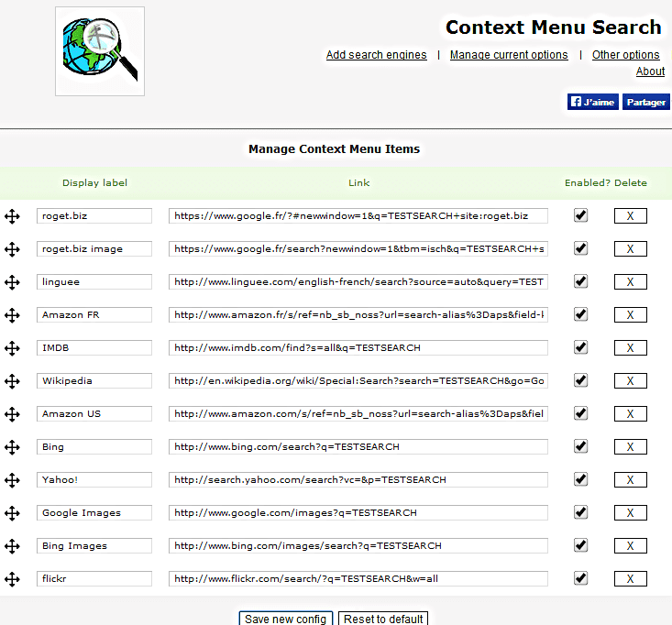Open the Other options link
This screenshot has width=672, height=625.
click(x=625, y=55)
